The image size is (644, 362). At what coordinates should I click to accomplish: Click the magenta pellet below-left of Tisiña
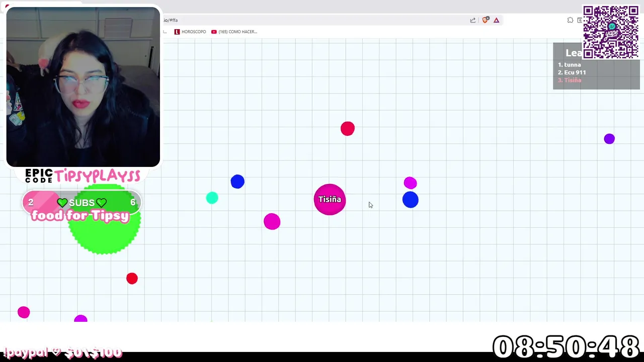272,222
